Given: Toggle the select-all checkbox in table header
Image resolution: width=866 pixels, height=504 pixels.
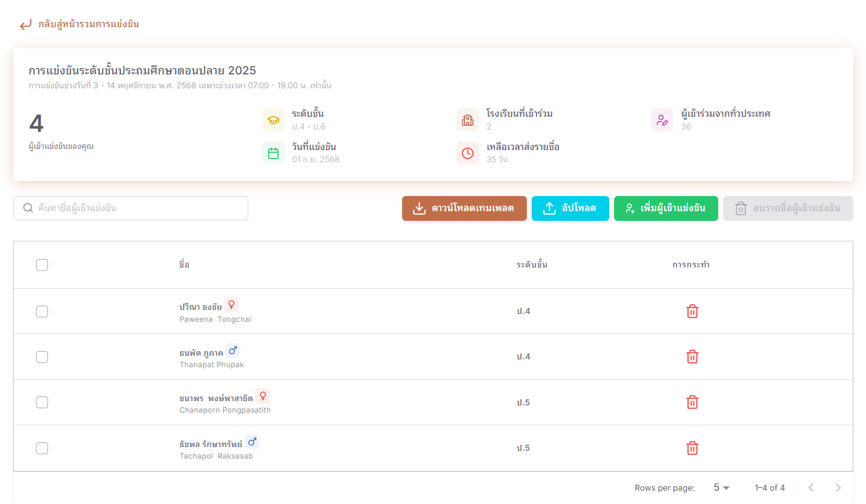Looking at the screenshot, I should 42,265.
